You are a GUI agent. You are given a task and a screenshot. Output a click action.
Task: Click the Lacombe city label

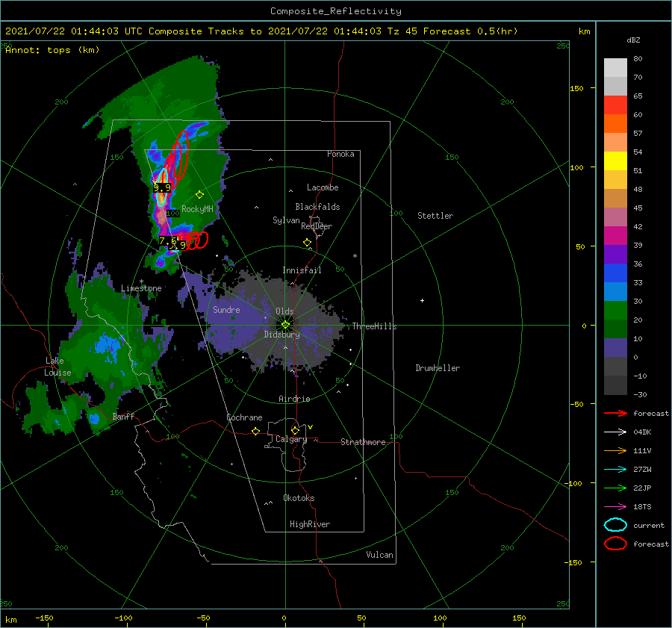coord(323,187)
